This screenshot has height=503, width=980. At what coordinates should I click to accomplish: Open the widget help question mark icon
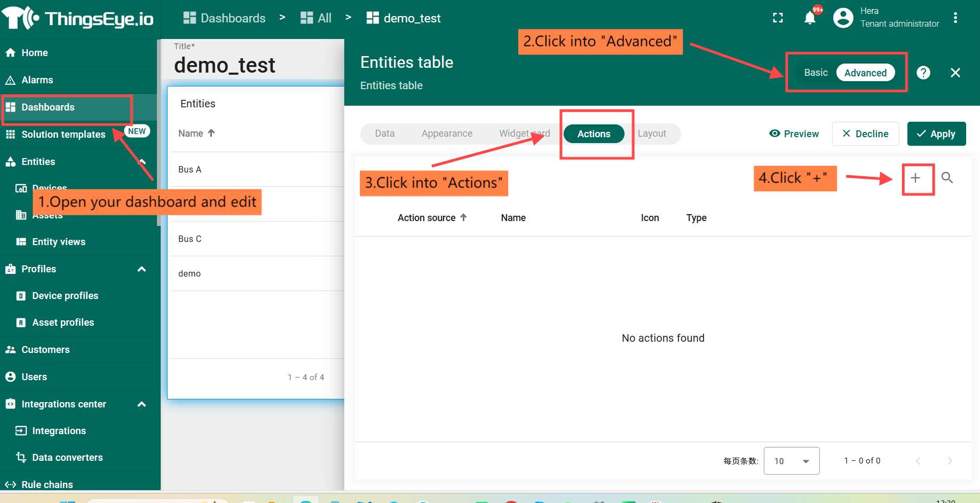pos(923,73)
